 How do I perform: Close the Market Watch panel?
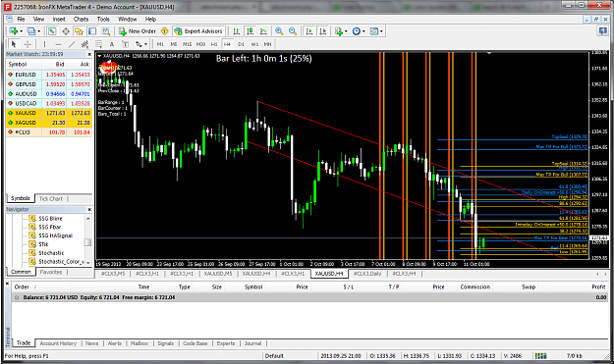tap(89, 54)
